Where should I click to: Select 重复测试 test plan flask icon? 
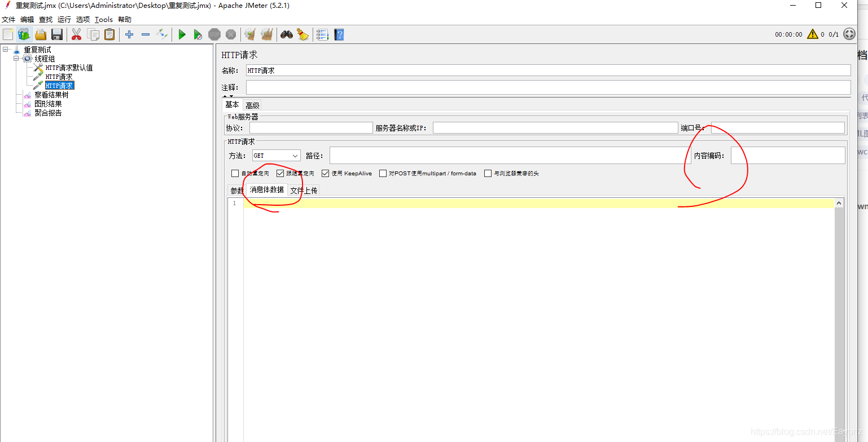pos(16,50)
